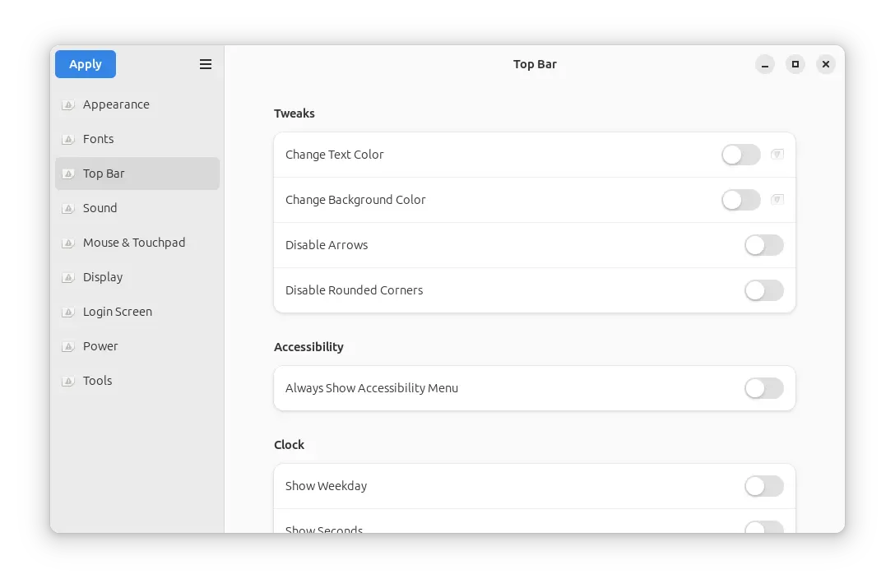Toggle the Change Text Color switch
This screenshot has height=588, width=895.
click(741, 155)
